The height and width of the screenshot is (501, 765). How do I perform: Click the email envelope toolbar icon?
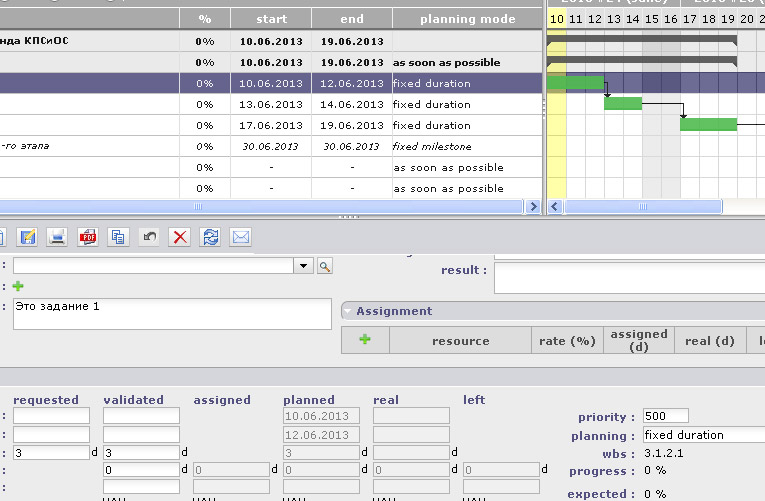pyautogui.click(x=241, y=237)
